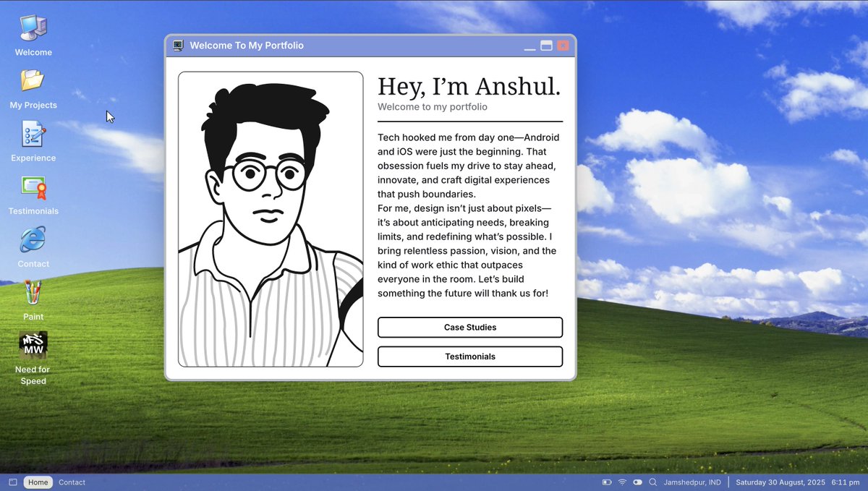868x491 pixels.
Task: Open the Experience notepad icon
Action: click(x=33, y=135)
